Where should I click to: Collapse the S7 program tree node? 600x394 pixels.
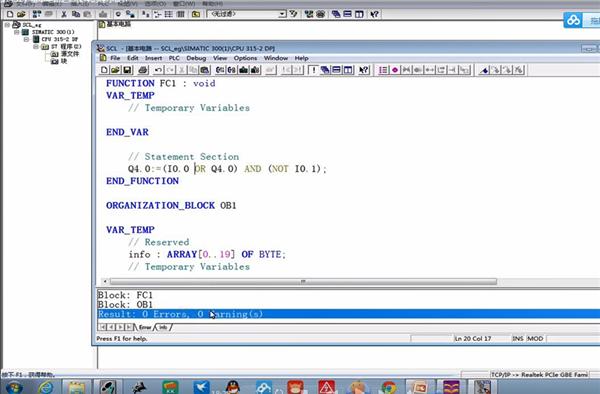coord(36,47)
